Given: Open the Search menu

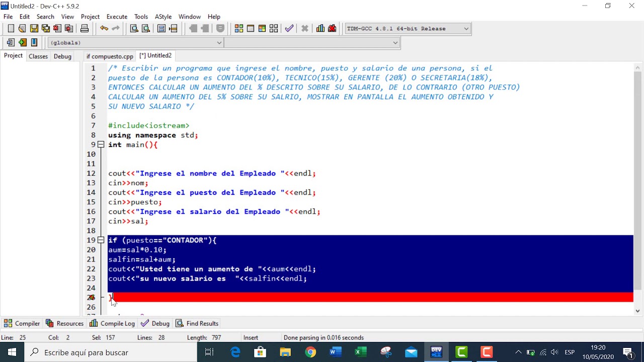Looking at the screenshot, I should [45, 17].
